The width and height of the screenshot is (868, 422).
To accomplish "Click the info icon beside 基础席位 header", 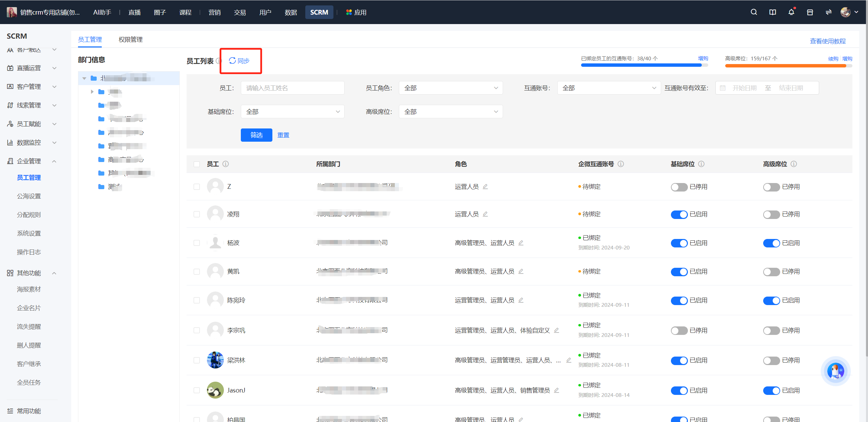I will coord(701,164).
